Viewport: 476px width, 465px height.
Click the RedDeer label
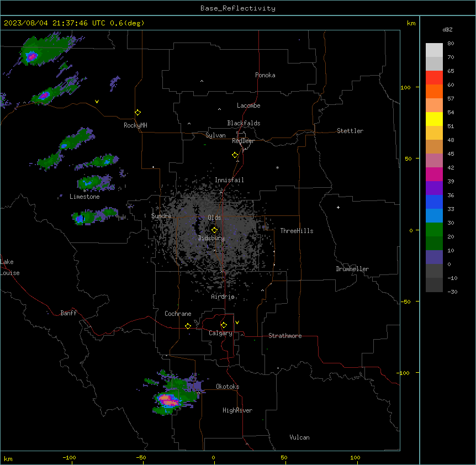click(243, 141)
